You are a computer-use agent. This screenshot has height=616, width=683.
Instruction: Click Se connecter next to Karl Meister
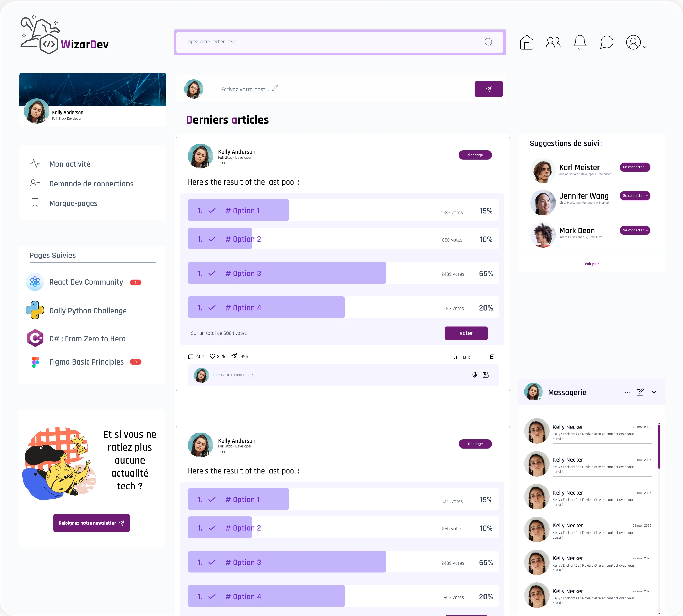pos(635,167)
